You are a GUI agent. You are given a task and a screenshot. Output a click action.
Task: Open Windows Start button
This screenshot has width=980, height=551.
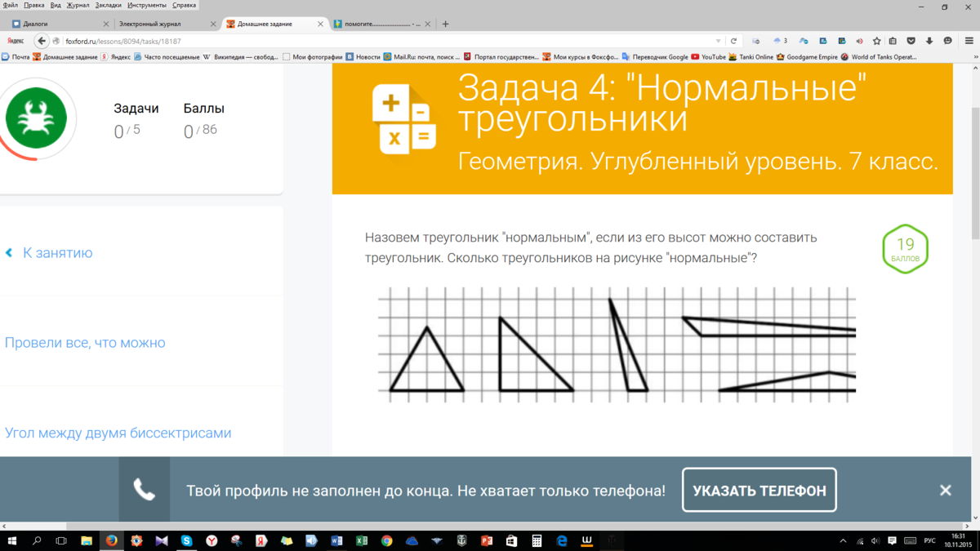[12, 540]
